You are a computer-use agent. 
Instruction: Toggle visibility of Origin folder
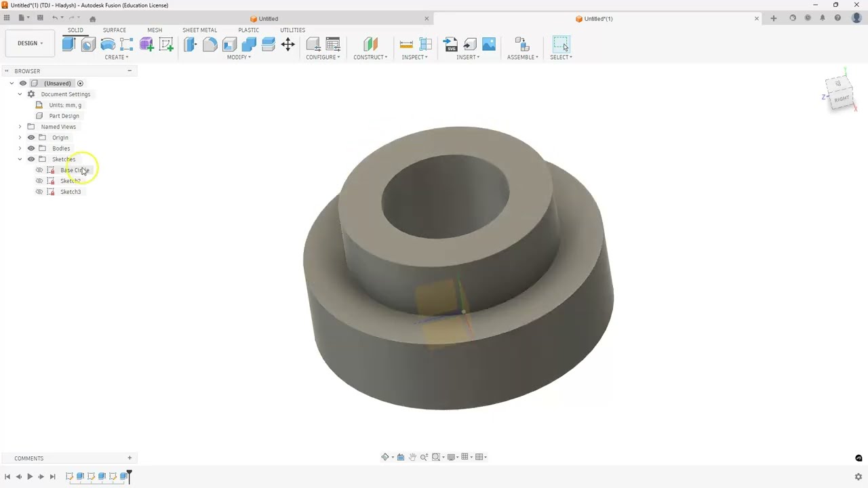31,138
